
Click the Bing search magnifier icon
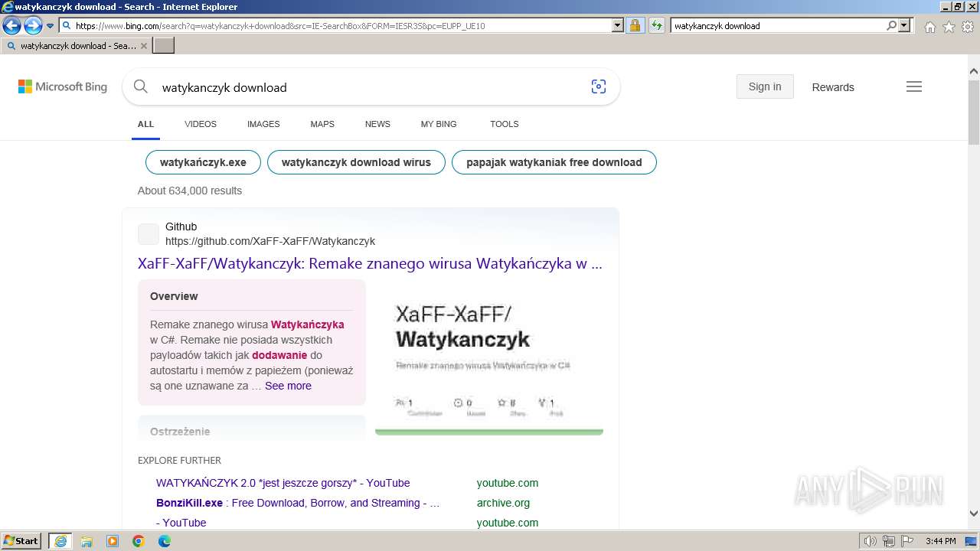pos(141,86)
